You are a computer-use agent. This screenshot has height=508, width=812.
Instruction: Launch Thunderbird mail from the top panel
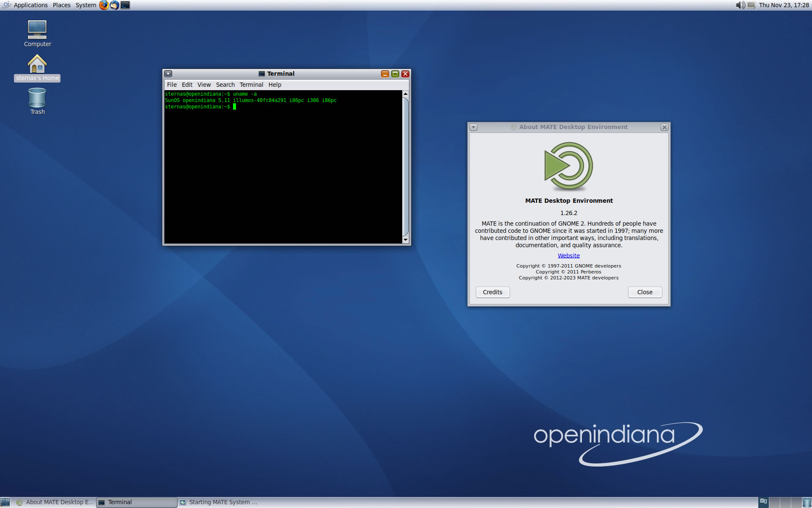[114, 5]
